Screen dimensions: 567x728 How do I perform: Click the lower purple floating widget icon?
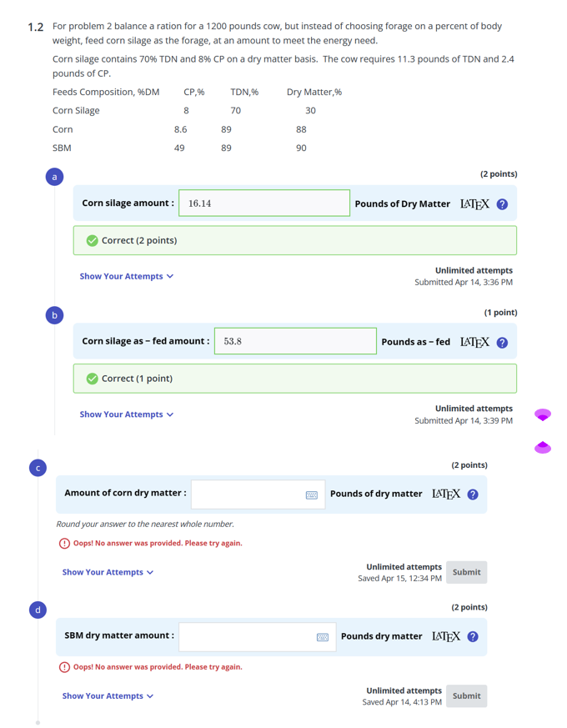543,448
